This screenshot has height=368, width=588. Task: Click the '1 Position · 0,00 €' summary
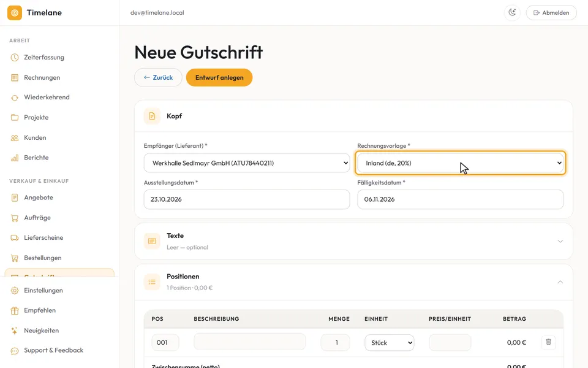pyautogui.click(x=190, y=288)
